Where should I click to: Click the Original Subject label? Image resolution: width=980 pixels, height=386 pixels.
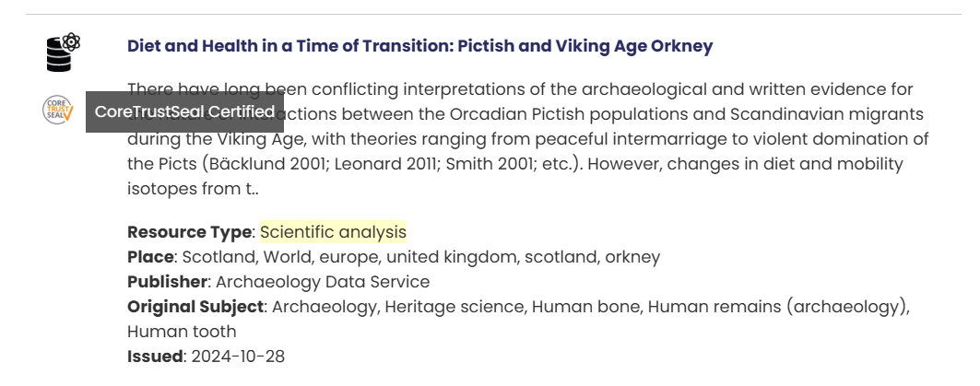tap(195, 307)
